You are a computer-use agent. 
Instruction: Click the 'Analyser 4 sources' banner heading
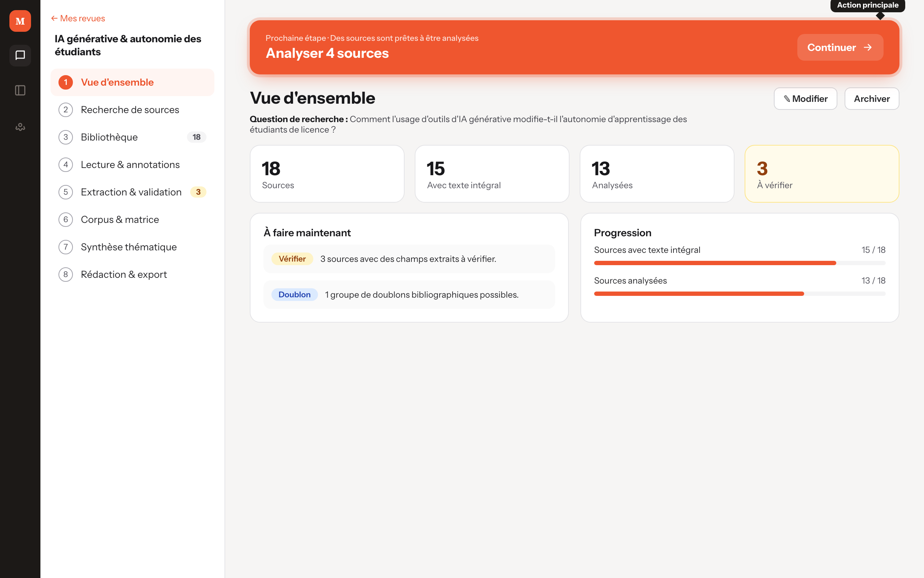[327, 53]
